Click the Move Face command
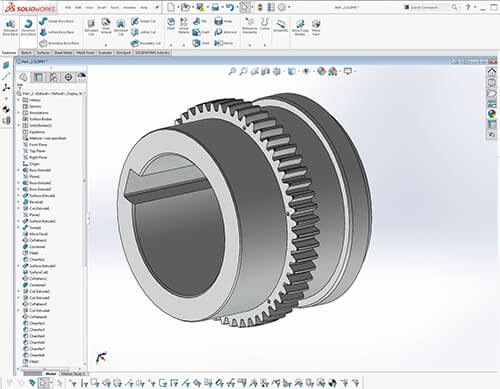 (316, 27)
